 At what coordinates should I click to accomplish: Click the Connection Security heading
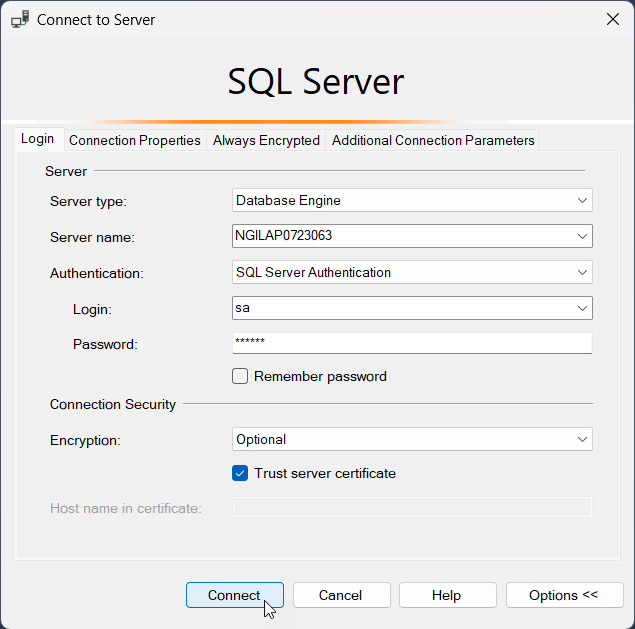coord(113,404)
